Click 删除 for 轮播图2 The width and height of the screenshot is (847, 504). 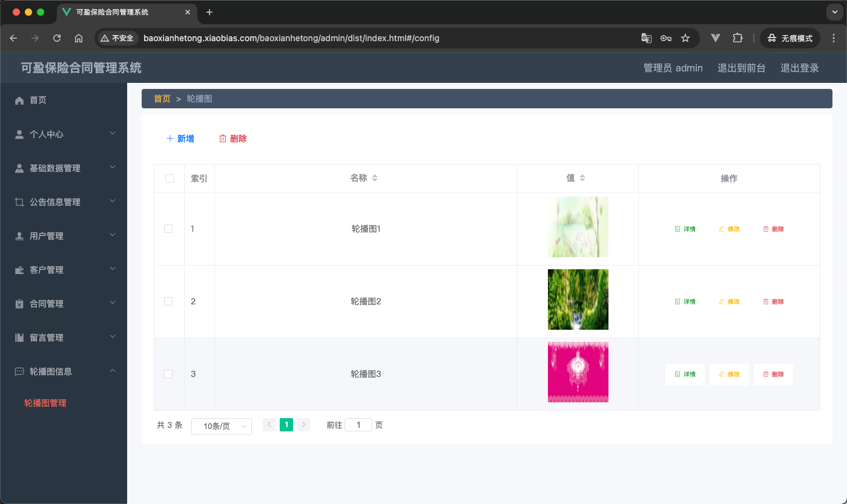click(x=773, y=301)
